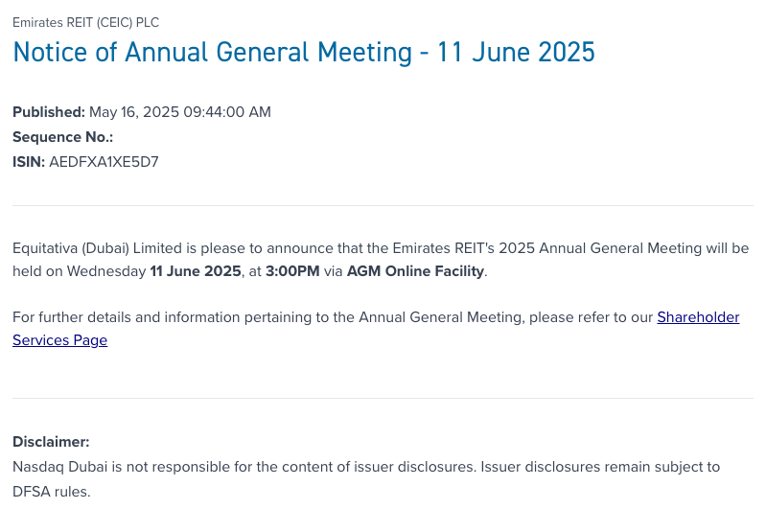This screenshot has width=766, height=532.
Task: Click the Sequence No. label
Action: coord(62,137)
